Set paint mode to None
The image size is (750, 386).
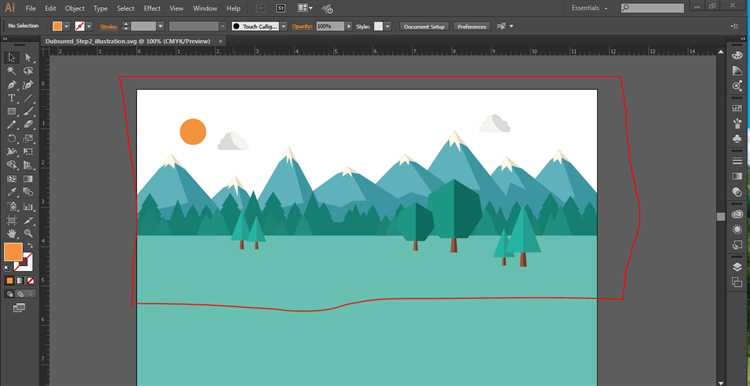coord(30,281)
